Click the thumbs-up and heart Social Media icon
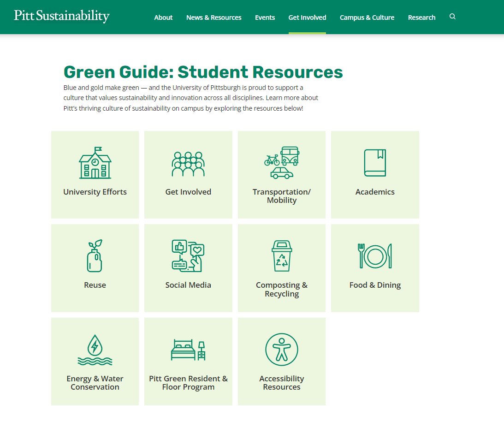Viewport: 504px width, 421px height. pyautogui.click(x=188, y=256)
